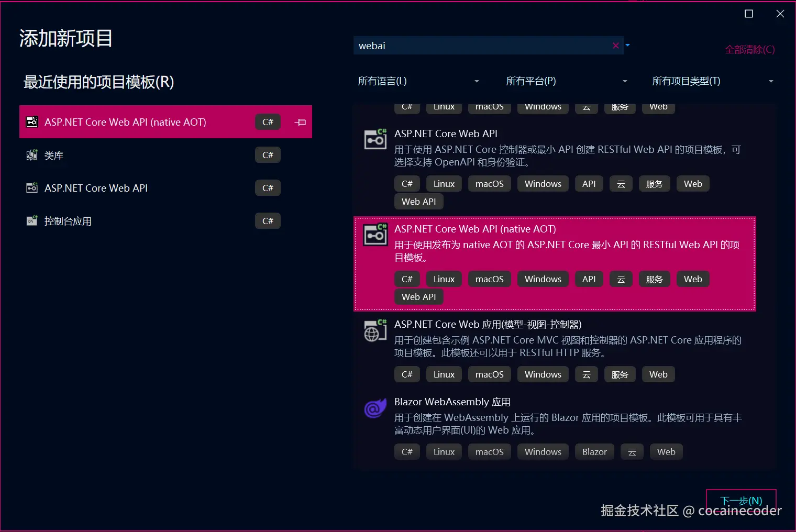
Task: Unpin ASP.NET Core Web API (native AOT) recent template
Action: click(x=301, y=122)
